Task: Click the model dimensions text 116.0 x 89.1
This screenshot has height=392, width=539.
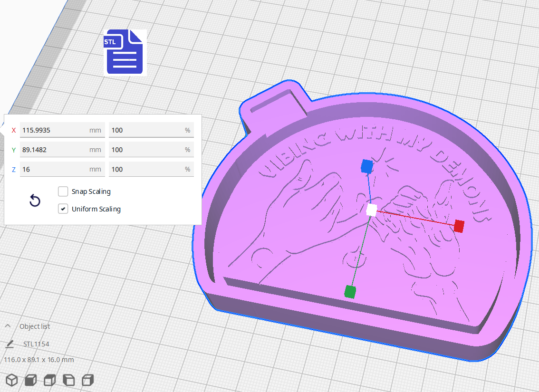Action: click(x=38, y=360)
